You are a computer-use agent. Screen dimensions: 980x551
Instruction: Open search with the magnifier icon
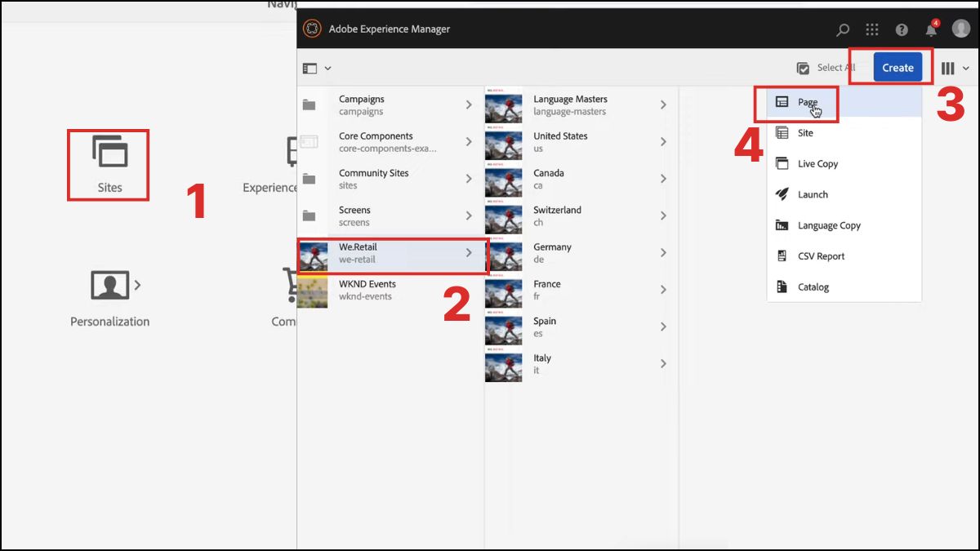[843, 29]
